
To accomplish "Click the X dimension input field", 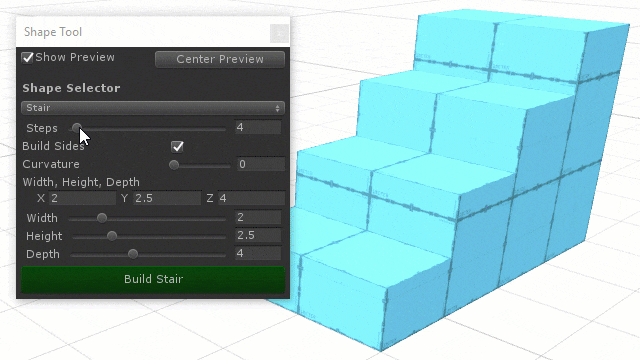I will [x=82, y=198].
